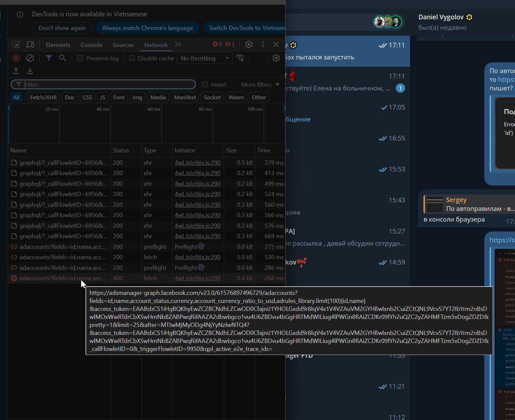Select the inspect element picker icon

[16, 44]
